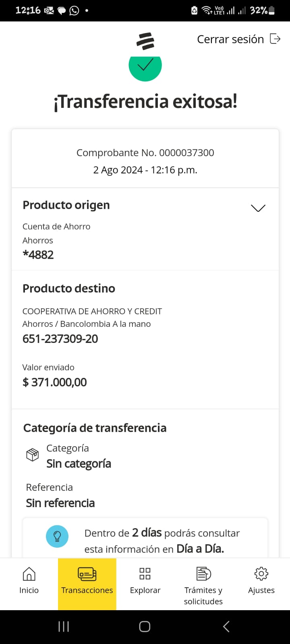The height and width of the screenshot is (644, 290).
Task: Tap the Explorar grid icon
Action: tap(145, 574)
